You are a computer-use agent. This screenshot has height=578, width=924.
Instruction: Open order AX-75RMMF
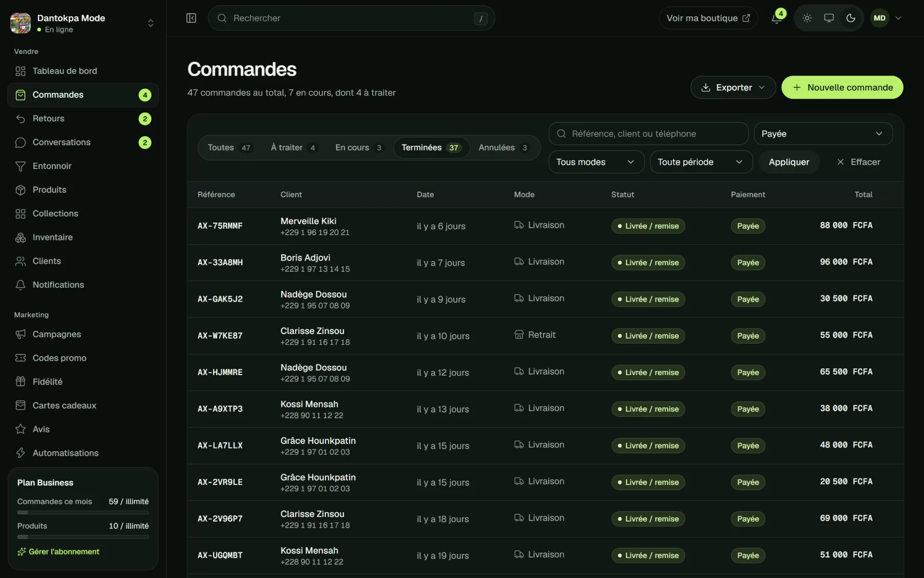[220, 226]
